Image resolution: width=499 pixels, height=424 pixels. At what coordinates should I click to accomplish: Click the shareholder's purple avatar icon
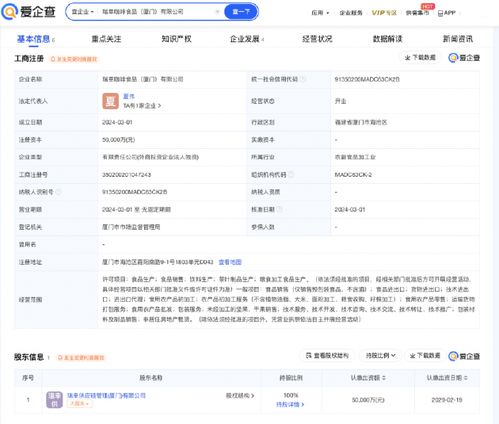coord(54,400)
